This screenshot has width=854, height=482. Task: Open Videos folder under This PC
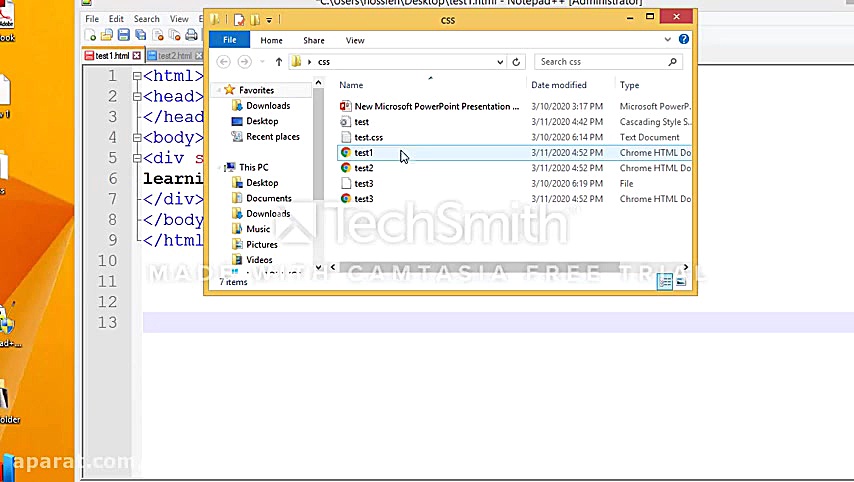252,260
